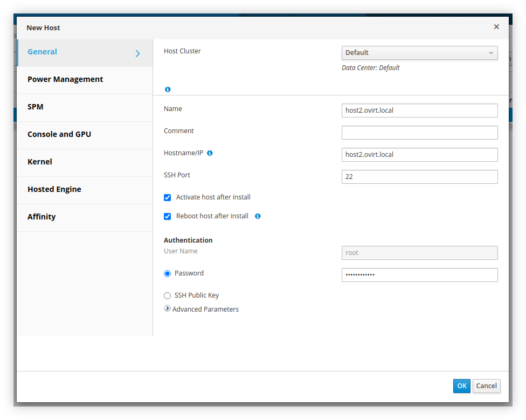The image size is (526, 420).
Task: Switch to the Power Management tab
Action: (65, 79)
